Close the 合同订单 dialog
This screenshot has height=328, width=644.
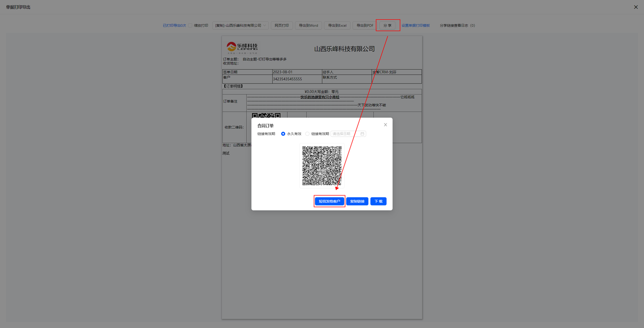(x=385, y=125)
